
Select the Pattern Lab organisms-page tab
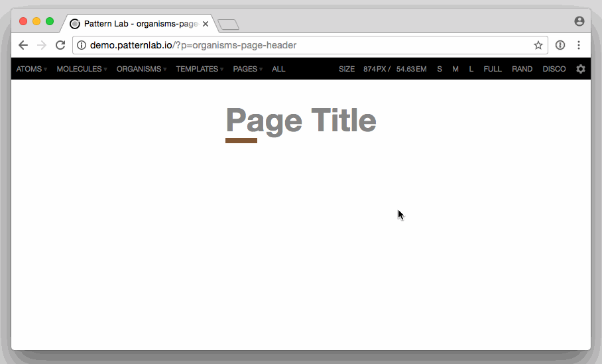138,24
